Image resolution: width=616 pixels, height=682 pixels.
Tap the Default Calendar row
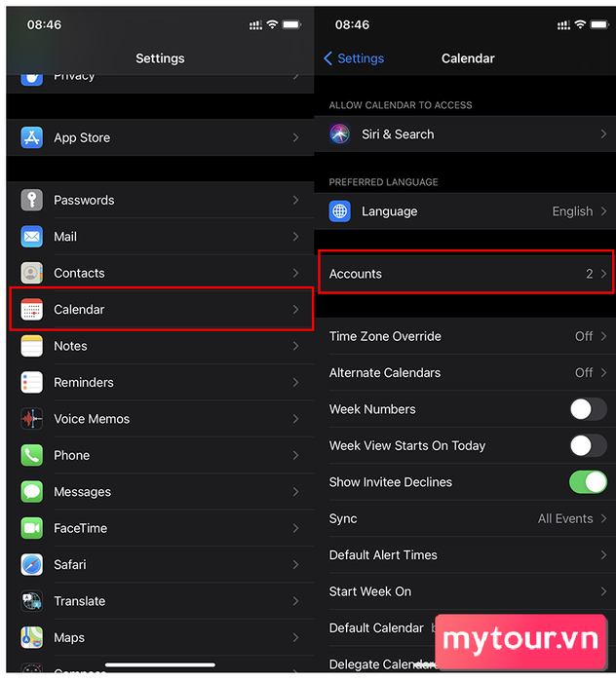[465, 628]
